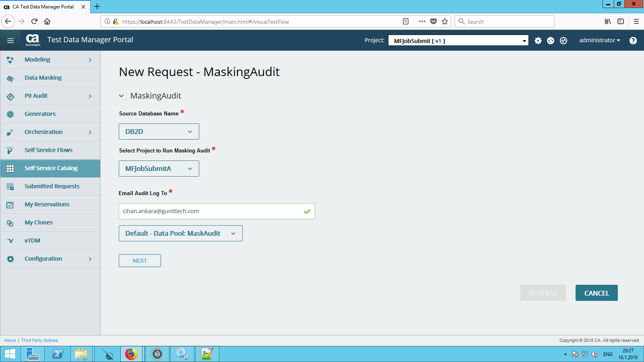Click the Firefox taskbar icon
644x362 pixels.
tap(131, 354)
